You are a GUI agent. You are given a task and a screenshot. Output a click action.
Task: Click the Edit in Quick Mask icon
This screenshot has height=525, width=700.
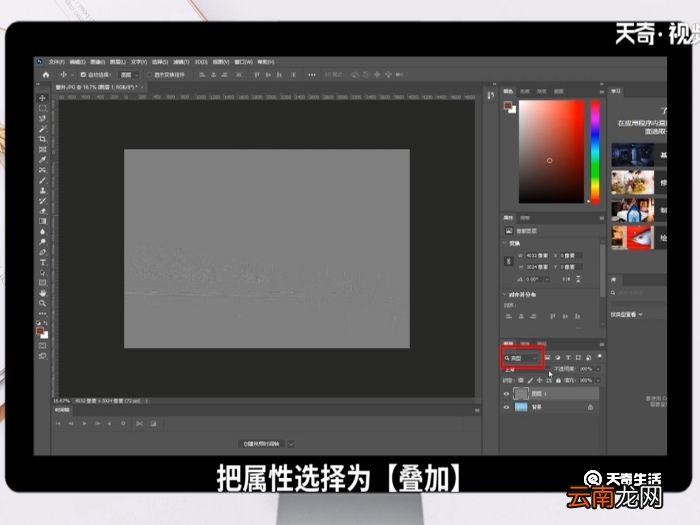pyautogui.click(x=42, y=346)
